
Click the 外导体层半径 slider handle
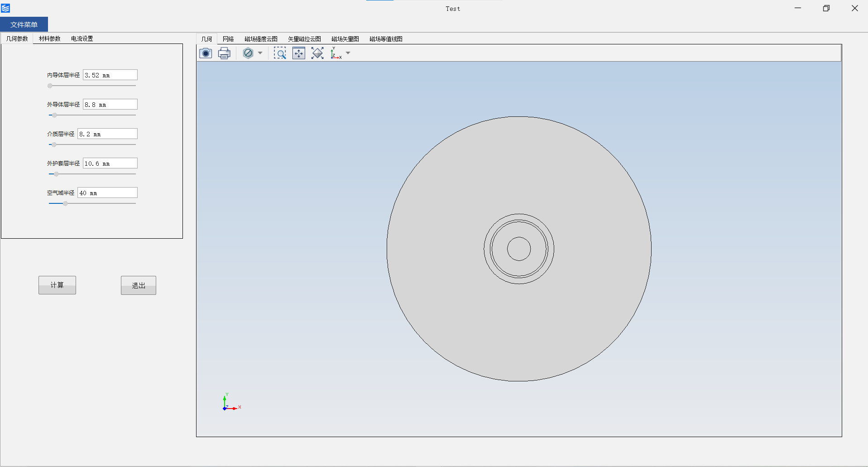tap(54, 115)
